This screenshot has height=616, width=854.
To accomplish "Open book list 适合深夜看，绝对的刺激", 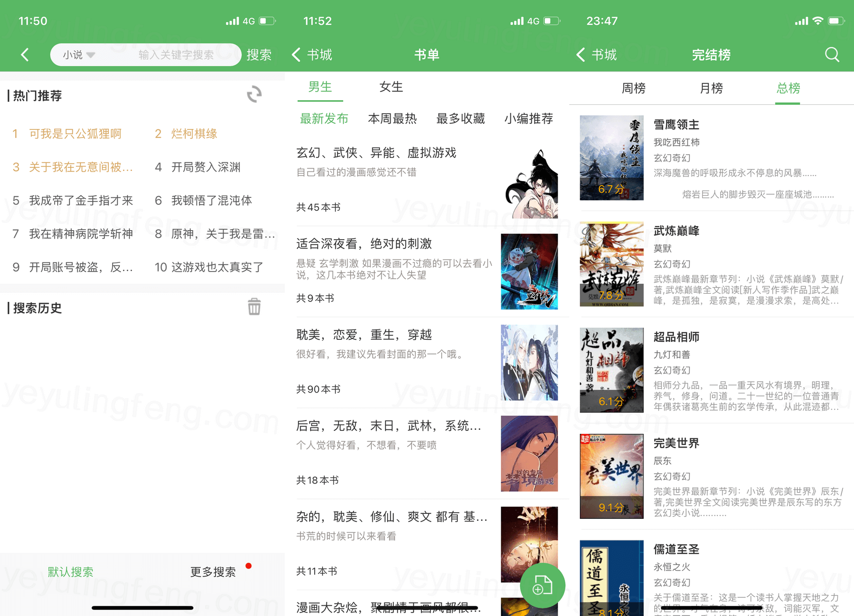I will coord(364,244).
